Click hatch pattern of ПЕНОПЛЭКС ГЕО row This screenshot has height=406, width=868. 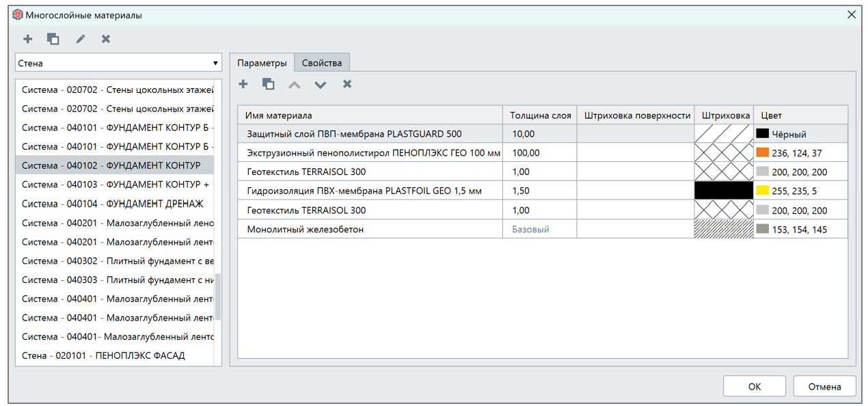[724, 153]
